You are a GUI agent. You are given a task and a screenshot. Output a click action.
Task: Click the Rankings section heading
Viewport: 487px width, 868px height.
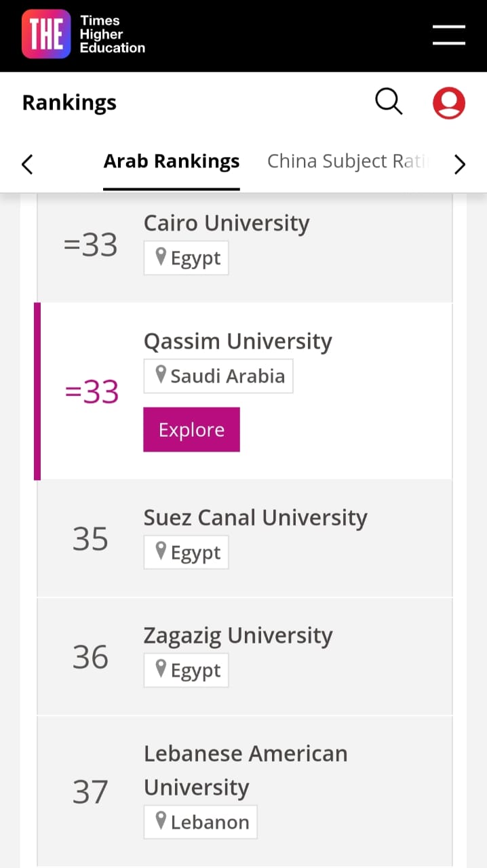69,103
